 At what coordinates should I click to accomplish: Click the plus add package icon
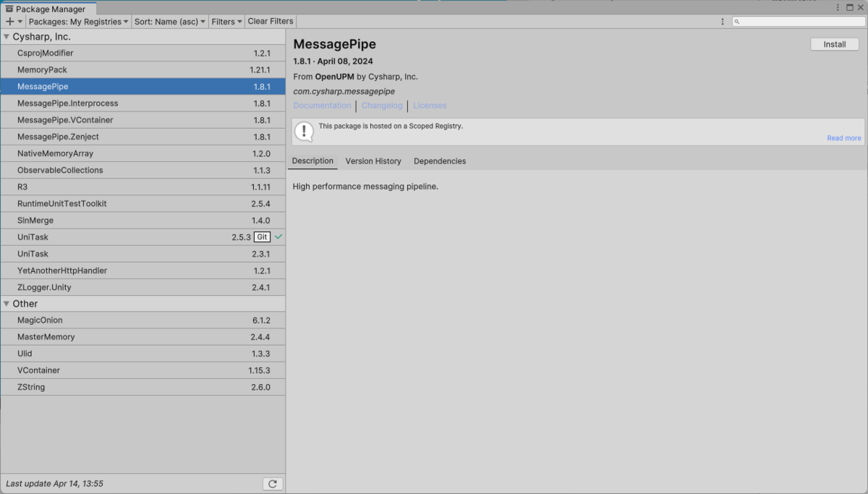[x=9, y=22]
